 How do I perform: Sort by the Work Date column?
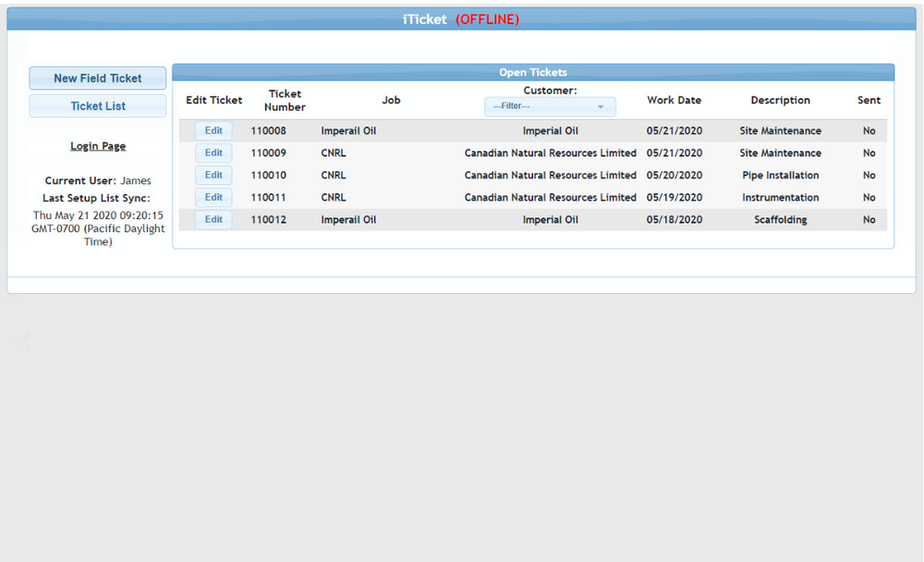[x=674, y=100]
